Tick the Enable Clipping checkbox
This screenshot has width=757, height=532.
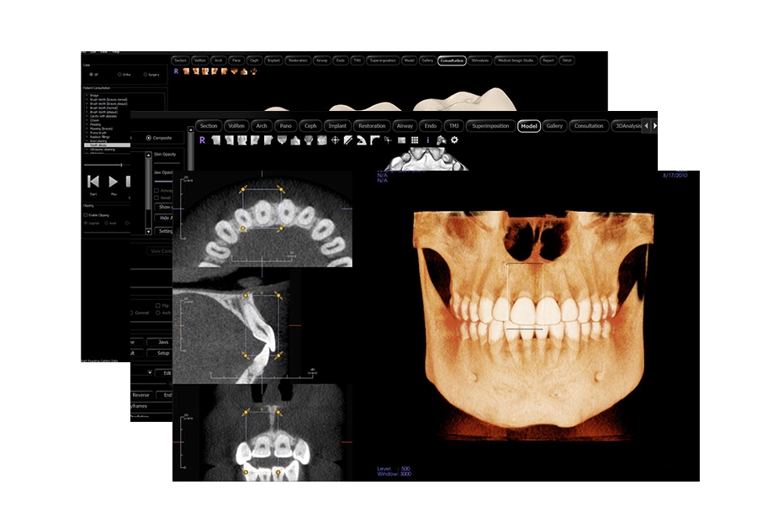pos(86,215)
